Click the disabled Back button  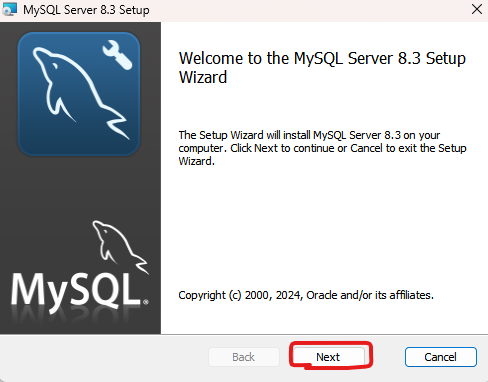[x=244, y=357]
